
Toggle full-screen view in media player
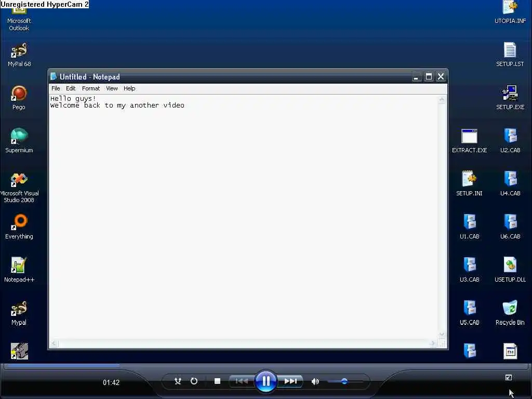[508, 377]
